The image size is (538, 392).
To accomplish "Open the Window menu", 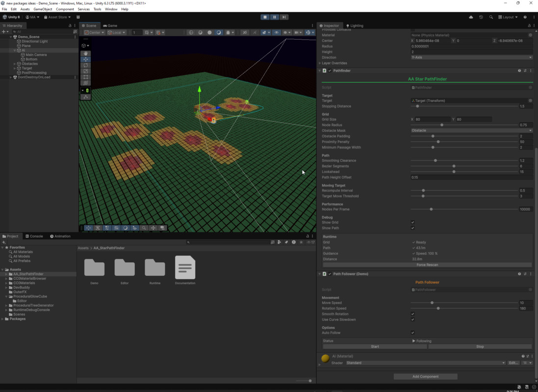I will point(111,9).
